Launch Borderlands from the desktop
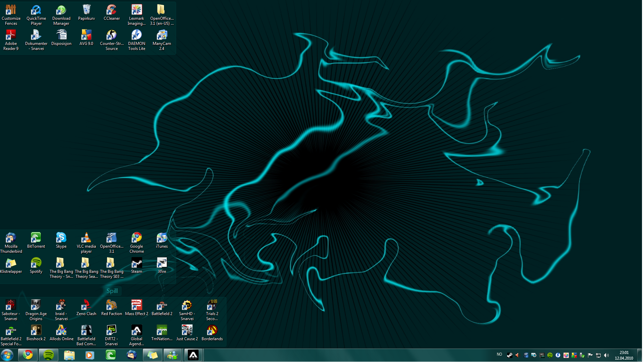Screen dimensions: 644x362 (x=212, y=333)
